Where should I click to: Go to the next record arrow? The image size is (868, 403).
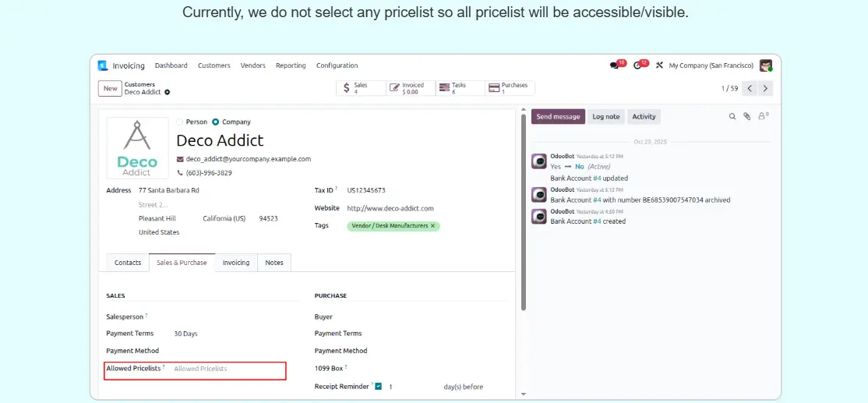point(765,88)
